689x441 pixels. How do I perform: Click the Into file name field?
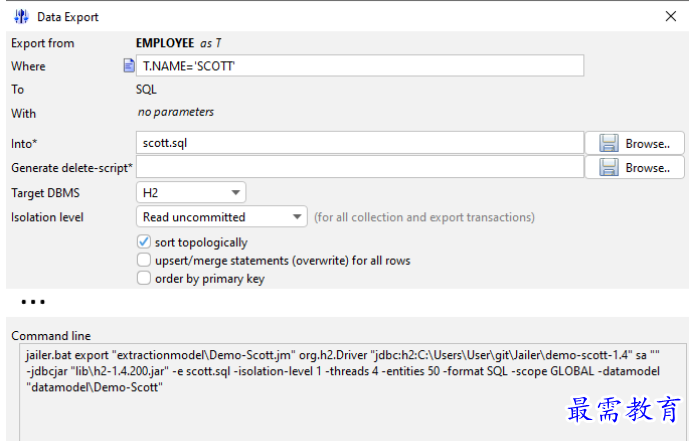point(360,143)
